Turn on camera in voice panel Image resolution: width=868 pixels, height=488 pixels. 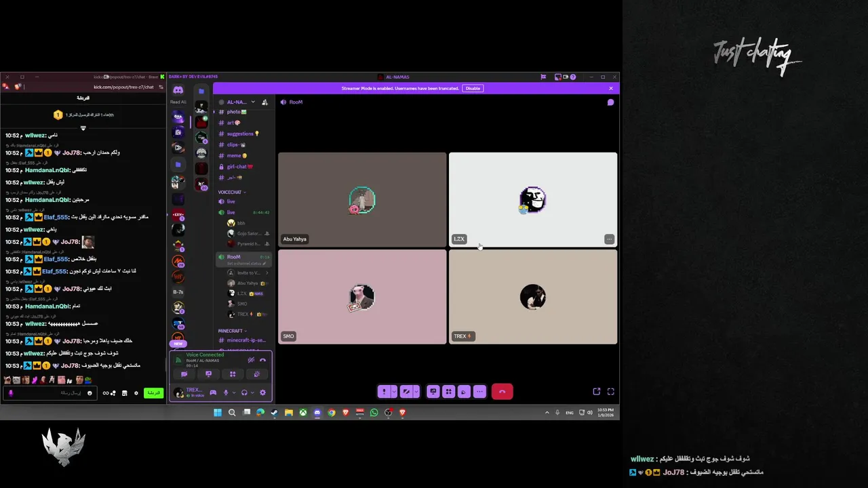(184, 374)
